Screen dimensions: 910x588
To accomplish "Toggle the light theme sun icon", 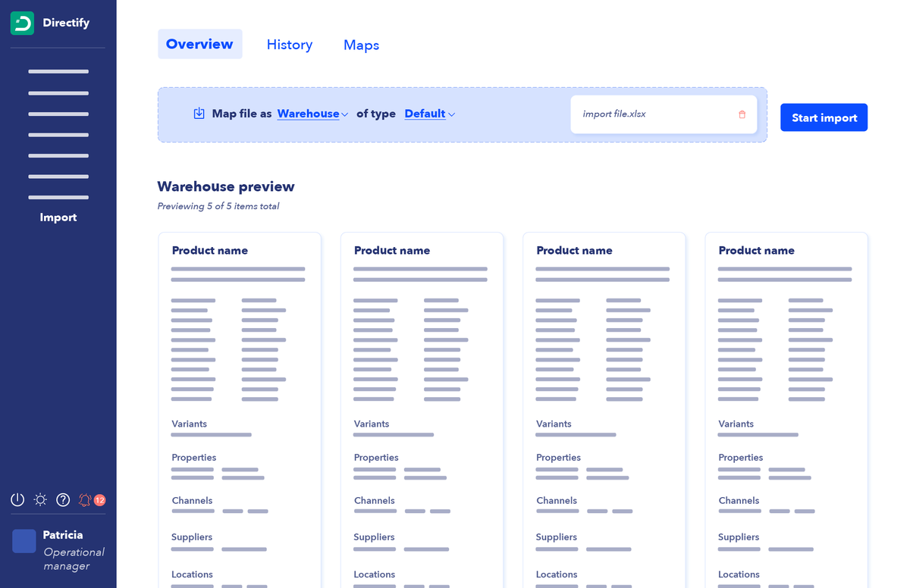I will coord(40,500).
